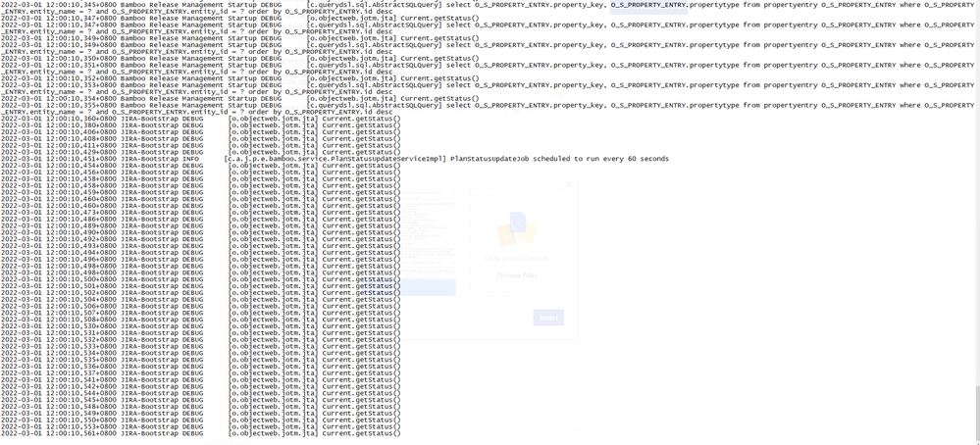
Task: Select the getStatus line at 12:00:10,354
Action: pos(240,98)
